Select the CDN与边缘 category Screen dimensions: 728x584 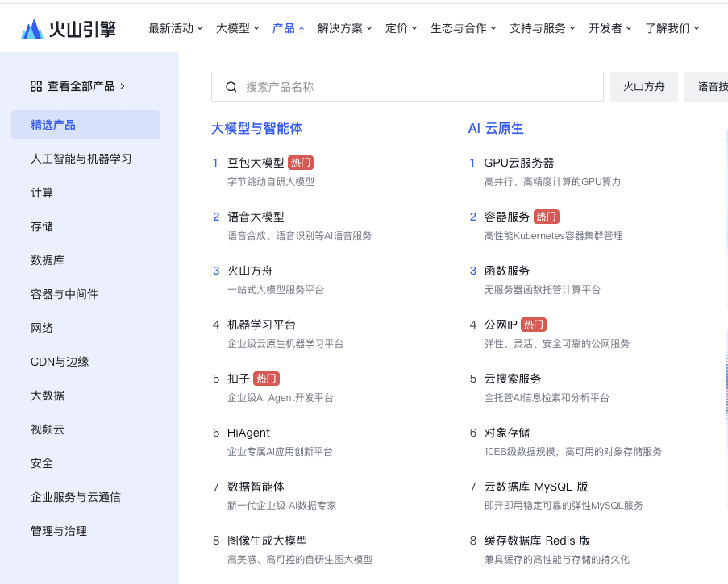tap(60, 362)
